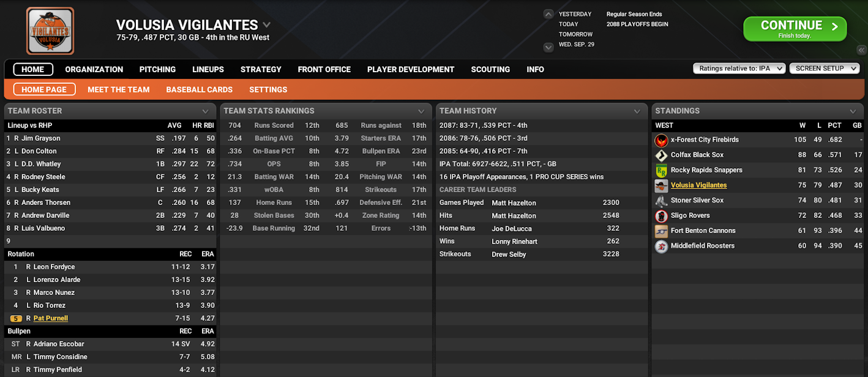Open the Ratings relative to IPA dropdown
The width and height of the screenshot is (868, 377).
(x=739, y=69)
